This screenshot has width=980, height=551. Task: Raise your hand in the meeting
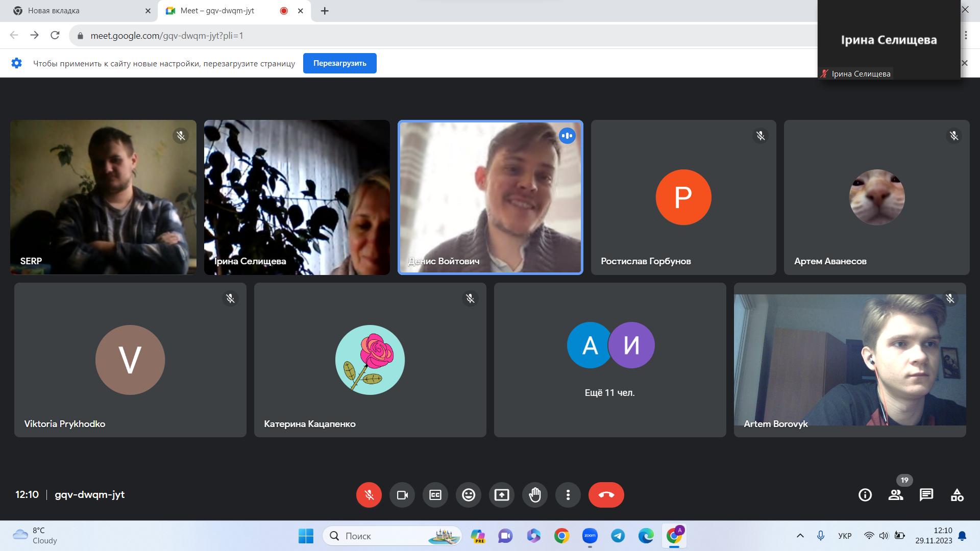[x=535, y=495]
